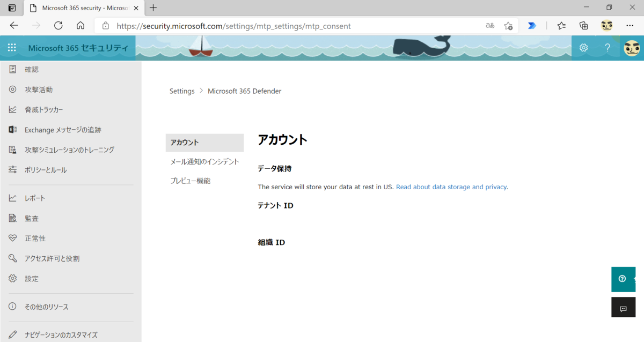Image resolution: width=644 pixels, height=342 pixels.
Task: Click the 正常性 heart icon
Action: click(x=13, y=239)
